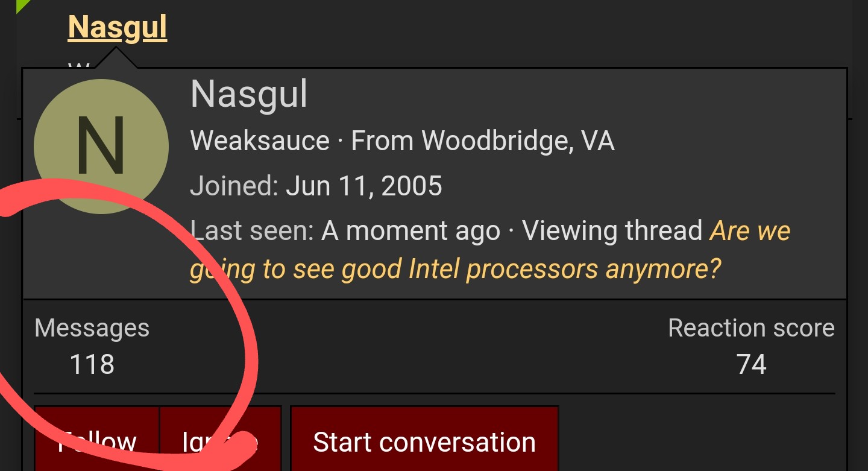This screenshot has width=868, height=471.
Task: Select the reaction score value 74
Action: (x=751, y=364)
